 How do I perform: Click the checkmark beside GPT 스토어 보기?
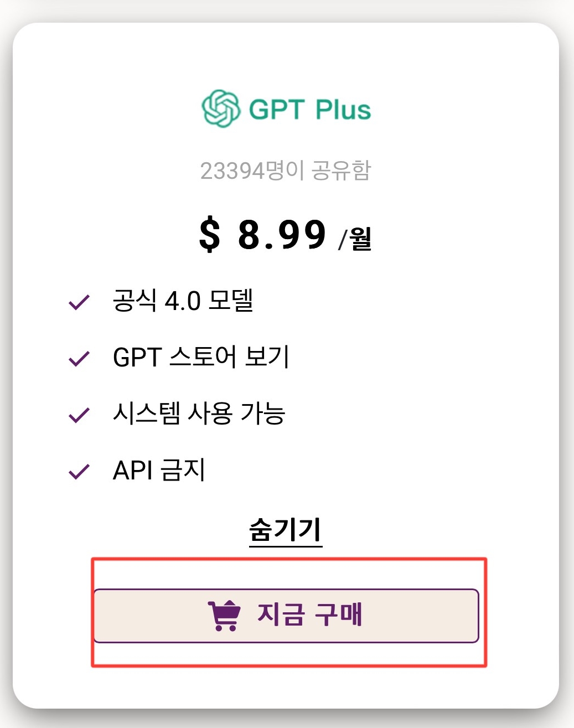(80, 358)
